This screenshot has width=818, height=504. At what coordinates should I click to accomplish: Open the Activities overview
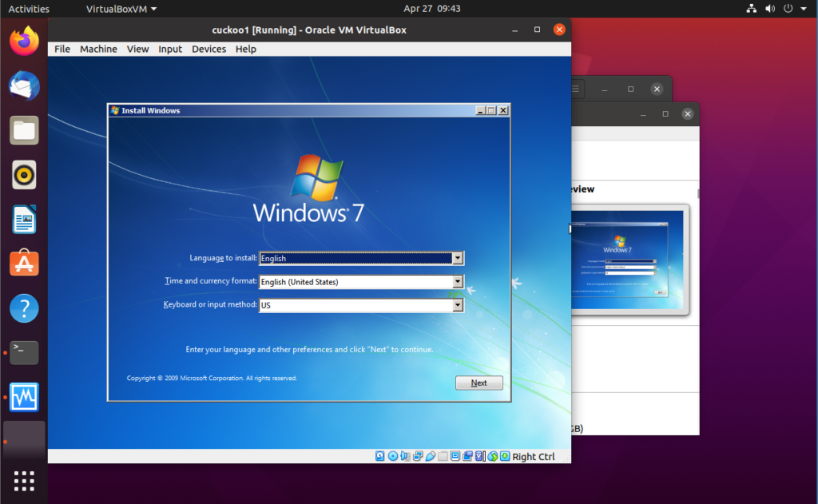click(29, 9)
